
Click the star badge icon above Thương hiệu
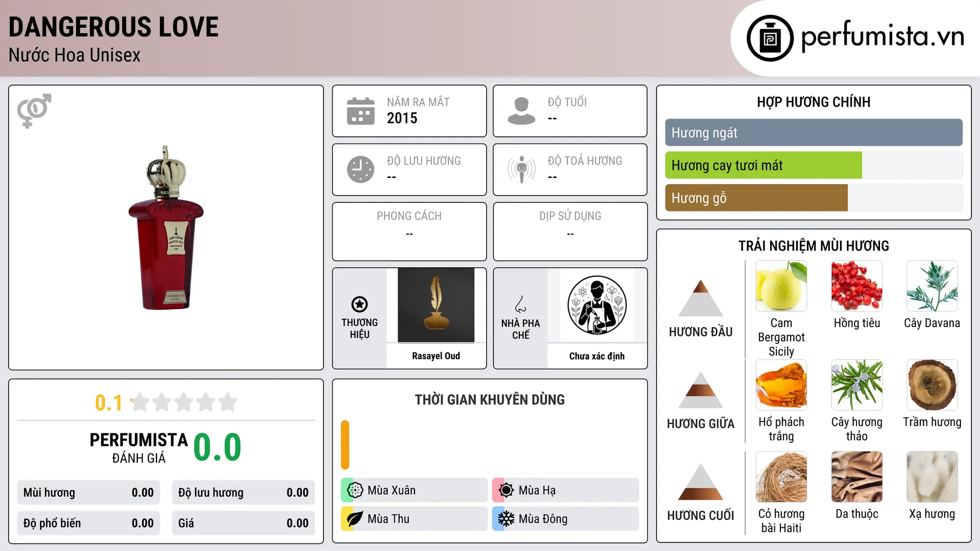point(359,304)
